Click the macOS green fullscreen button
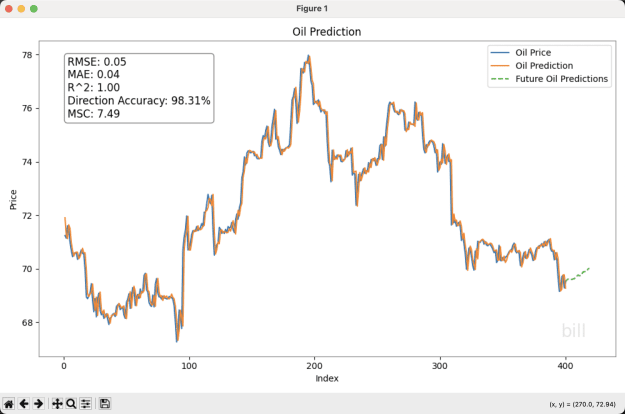The image size is (625, 414). [34, 9]
